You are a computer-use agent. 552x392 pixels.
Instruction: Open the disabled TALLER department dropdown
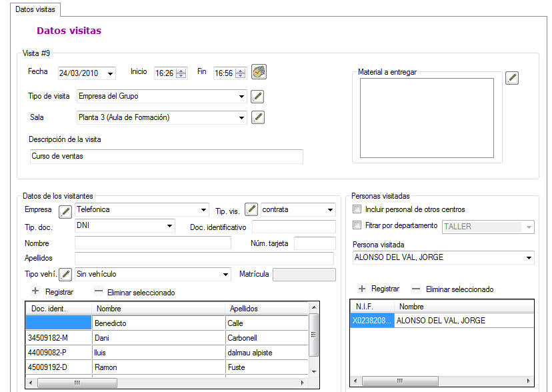[529, 227]
